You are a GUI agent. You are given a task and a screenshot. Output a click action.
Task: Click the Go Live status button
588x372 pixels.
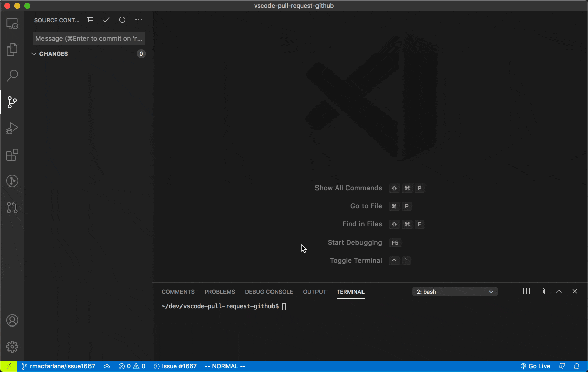coord(535,366)
